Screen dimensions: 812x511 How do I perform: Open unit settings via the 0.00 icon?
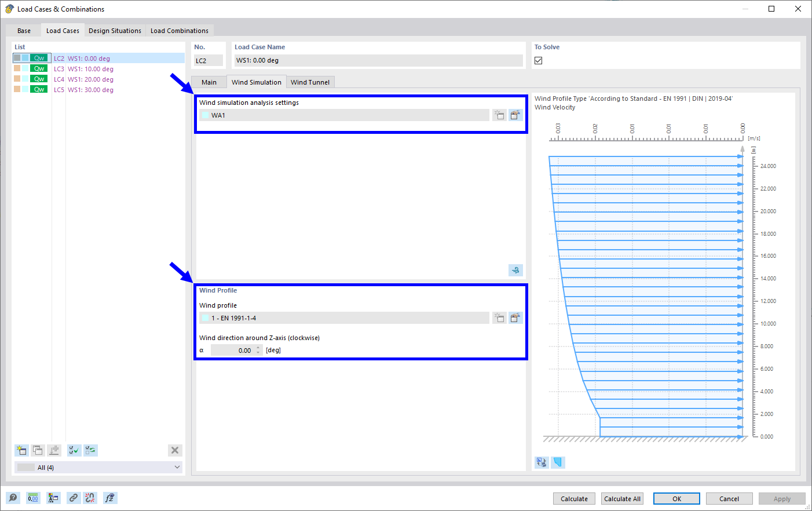(33, 498)
